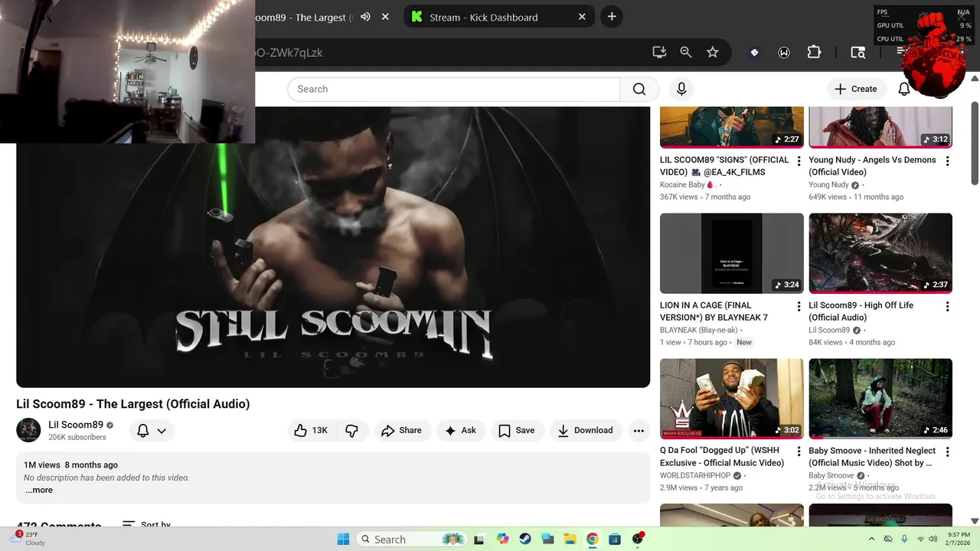Viewport: 980px width, 551px height.
Task: Open Lil Scoom89 channel name link
Action: [76, 425]
